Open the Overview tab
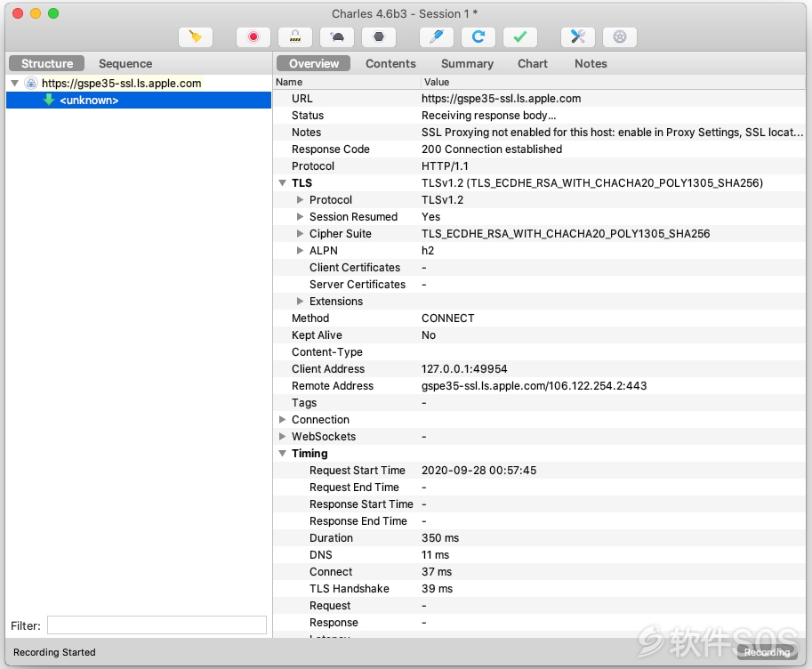812x669 pixels. click(314, 64)
